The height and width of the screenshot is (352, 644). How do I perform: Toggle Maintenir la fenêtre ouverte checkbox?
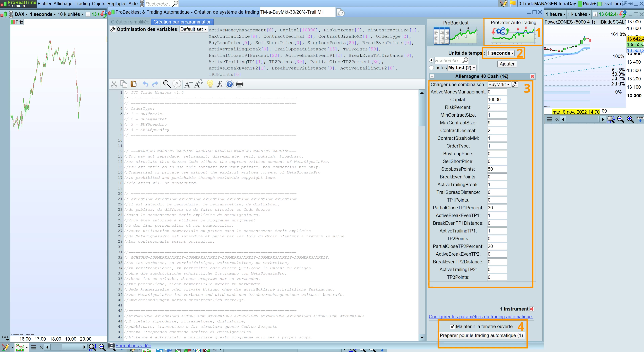pyautogui.click(x=452, y=326)
